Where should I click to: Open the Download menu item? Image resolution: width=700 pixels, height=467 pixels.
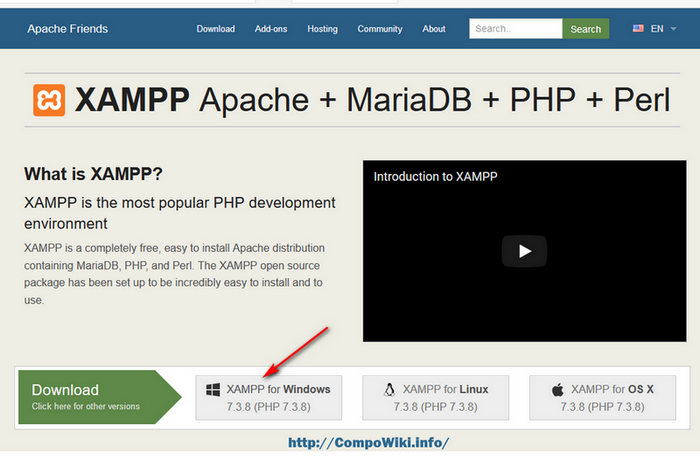pyautogui.click(x=215, y=29)
